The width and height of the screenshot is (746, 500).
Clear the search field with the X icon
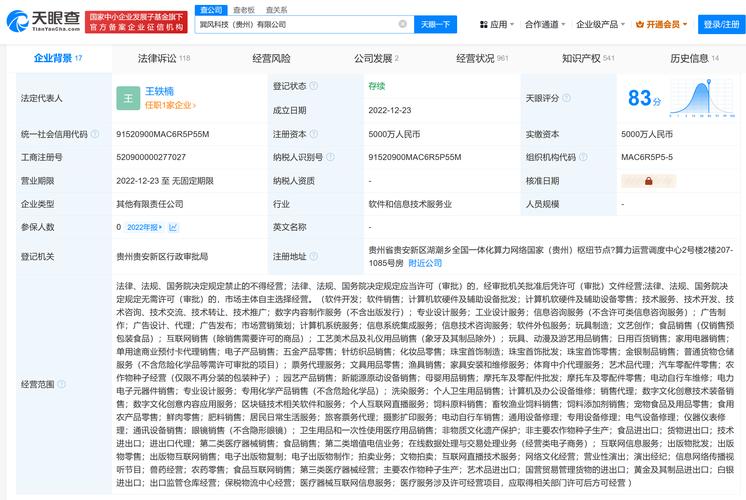(x=402, y=24)
